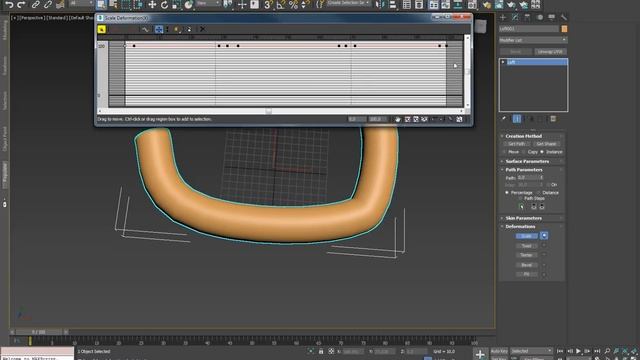The image size is (640, 360).
Task: Open the Modifier List dropdown
Action: [x=533, y=40]
